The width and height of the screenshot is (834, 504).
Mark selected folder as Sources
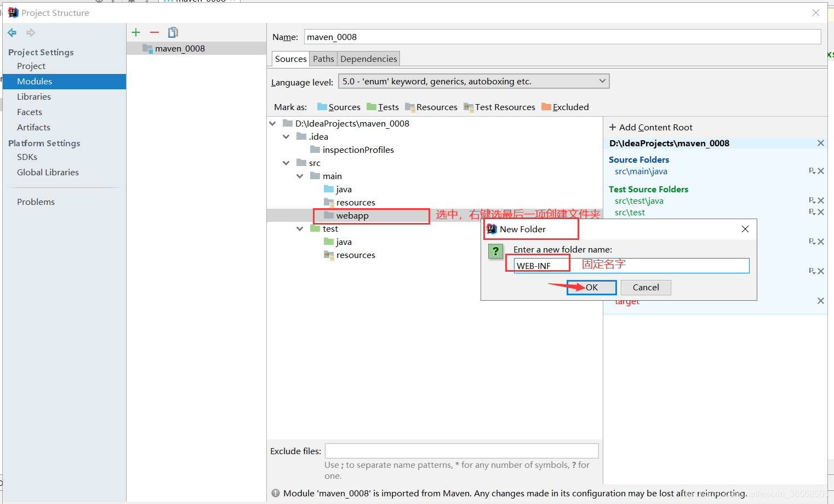pos(339,107)
